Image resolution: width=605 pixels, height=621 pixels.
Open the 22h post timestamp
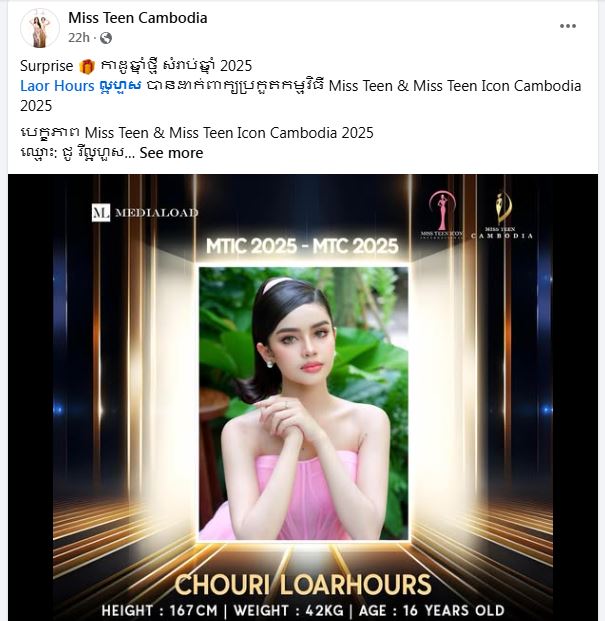(79, 38)
